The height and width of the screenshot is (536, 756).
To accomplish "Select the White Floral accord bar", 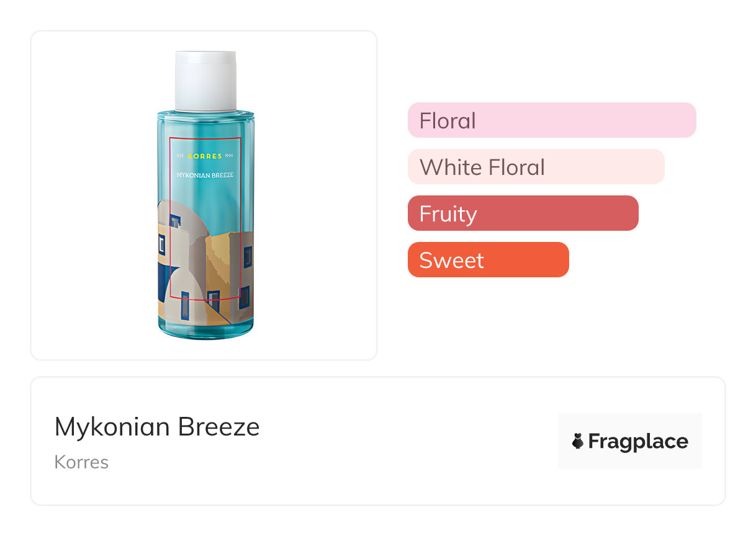I will [536, 166].
